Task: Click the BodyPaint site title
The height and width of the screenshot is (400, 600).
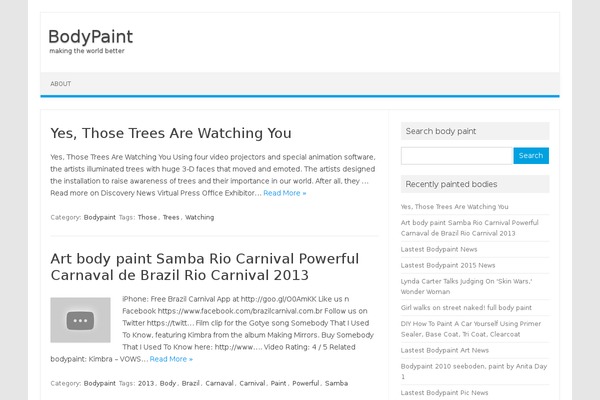Action: pyautogui.click(x=91, y=37)
